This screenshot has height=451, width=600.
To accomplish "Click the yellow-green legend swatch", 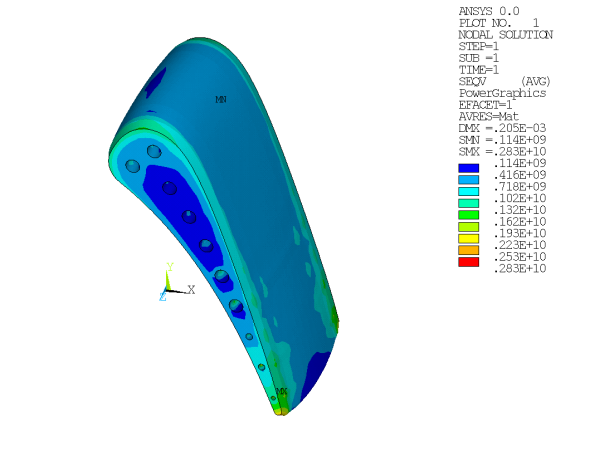I will click(468, 226).
